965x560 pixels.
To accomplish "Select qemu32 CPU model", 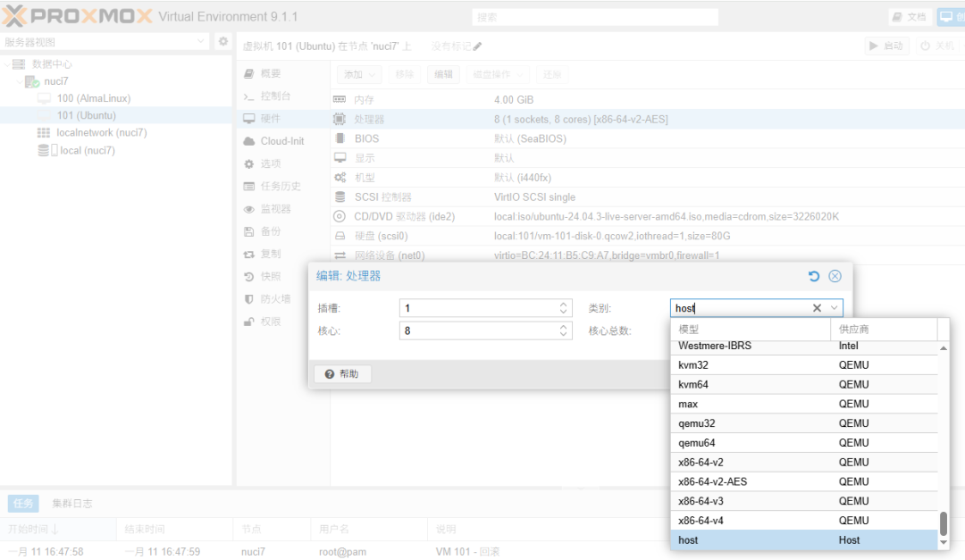I will click(x=804, y=423).
